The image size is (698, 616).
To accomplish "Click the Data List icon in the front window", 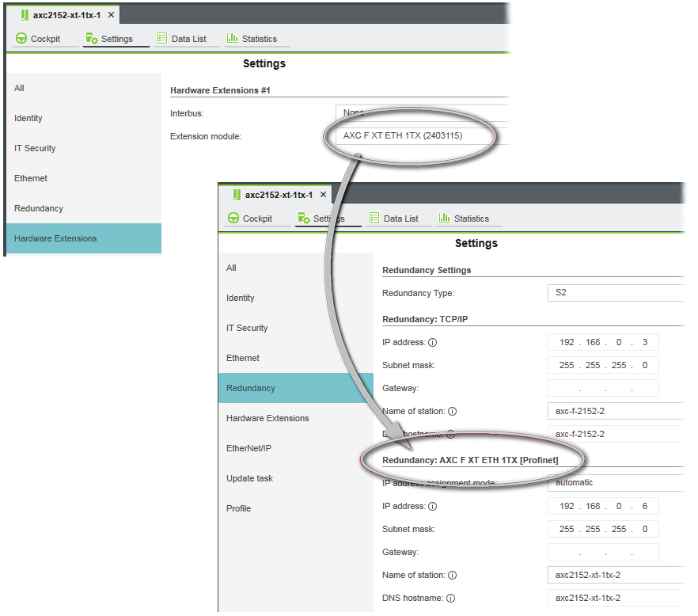I will click(374, 218).
